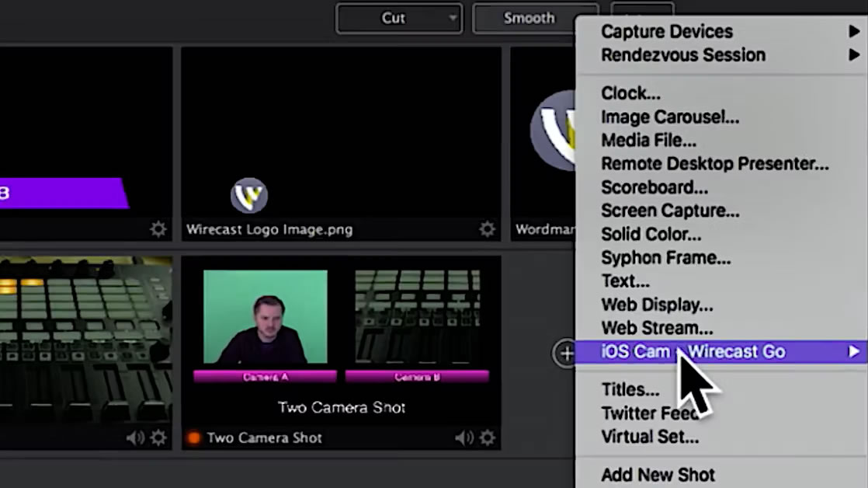Select the mixing console shot thumbnail
Viewport: 868px width, 488px height.
[x=86, y=340]
